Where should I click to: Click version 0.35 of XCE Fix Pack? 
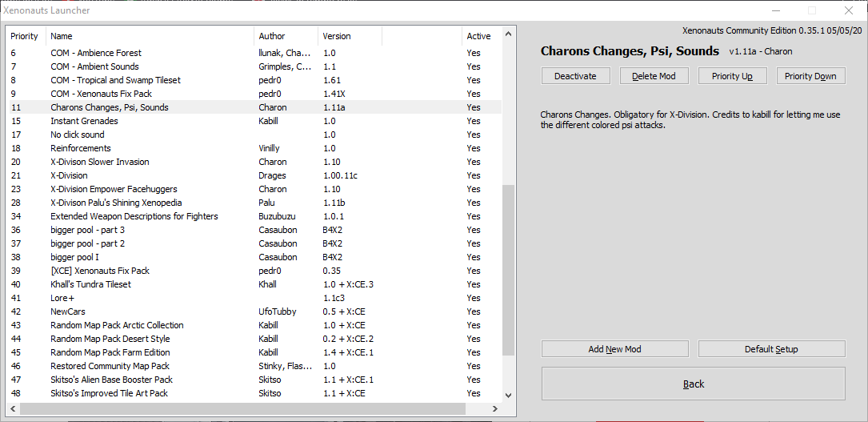click(331, 271)
